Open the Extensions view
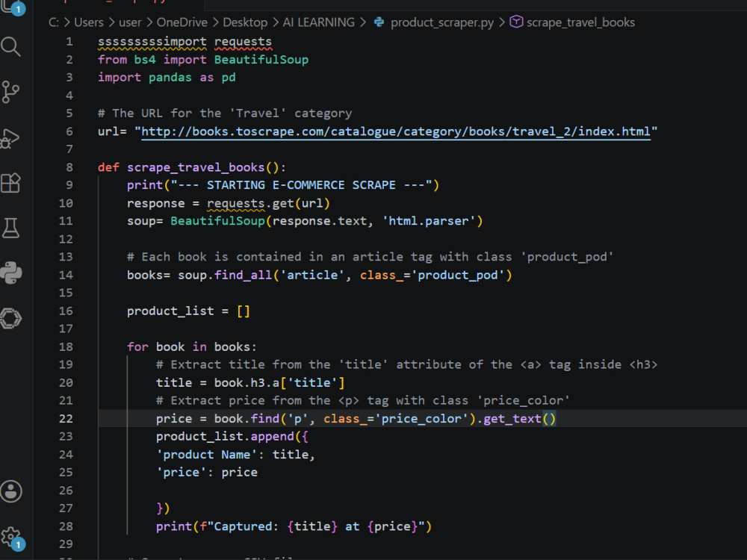 click(10, 183)
